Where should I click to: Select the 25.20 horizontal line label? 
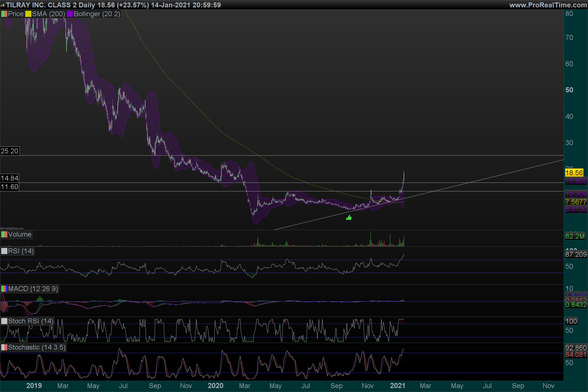(x=10, y=151)
